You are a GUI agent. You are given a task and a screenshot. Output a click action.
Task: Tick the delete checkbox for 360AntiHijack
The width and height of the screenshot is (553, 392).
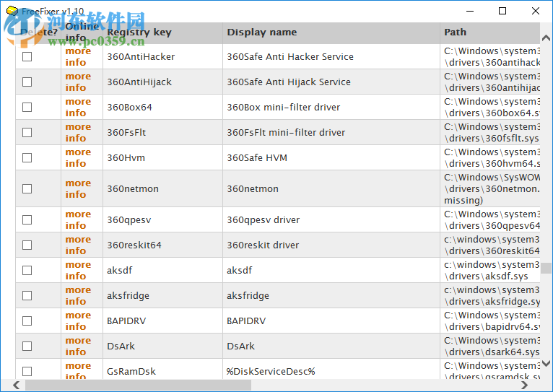click(27, 82)
